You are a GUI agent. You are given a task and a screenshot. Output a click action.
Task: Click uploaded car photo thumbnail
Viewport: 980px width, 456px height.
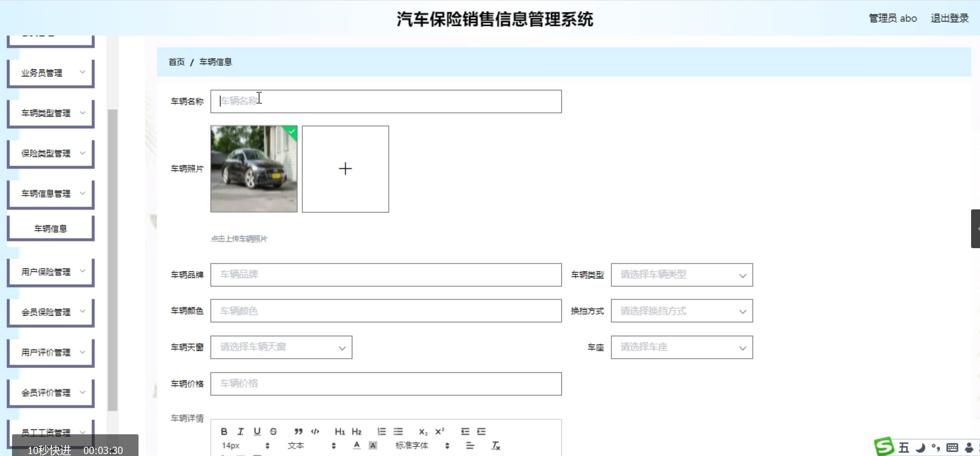[x=254, y=169]
